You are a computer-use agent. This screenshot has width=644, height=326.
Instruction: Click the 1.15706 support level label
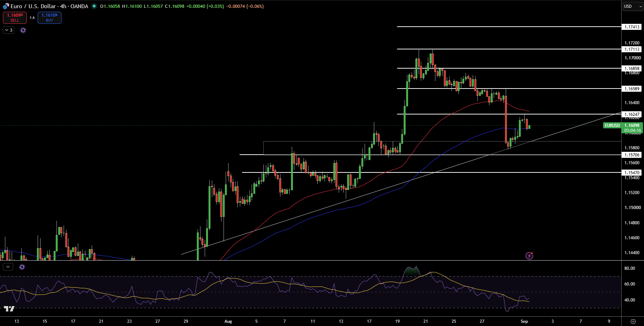(632, 155)
